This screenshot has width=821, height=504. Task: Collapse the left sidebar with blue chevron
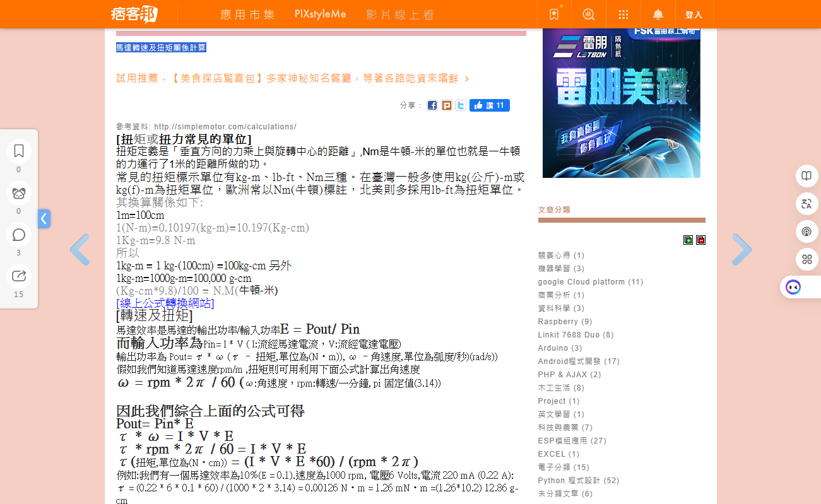[x=44, y=219]
